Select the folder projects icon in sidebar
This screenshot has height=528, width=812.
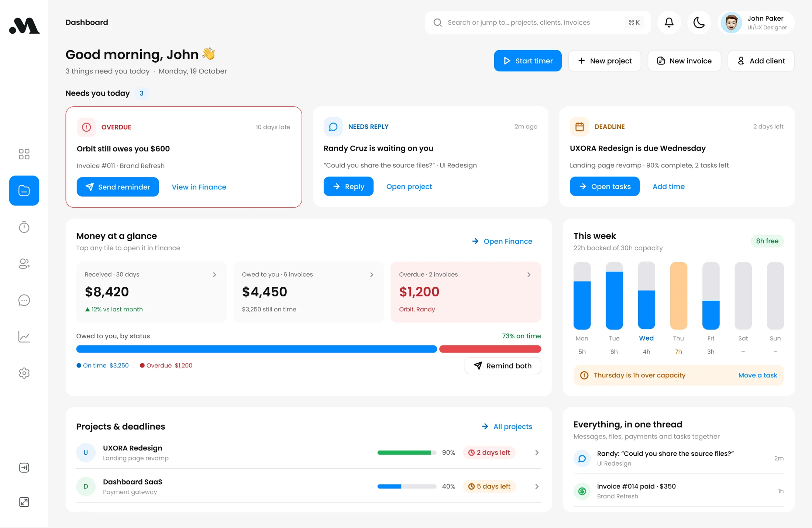click(24, 191)
